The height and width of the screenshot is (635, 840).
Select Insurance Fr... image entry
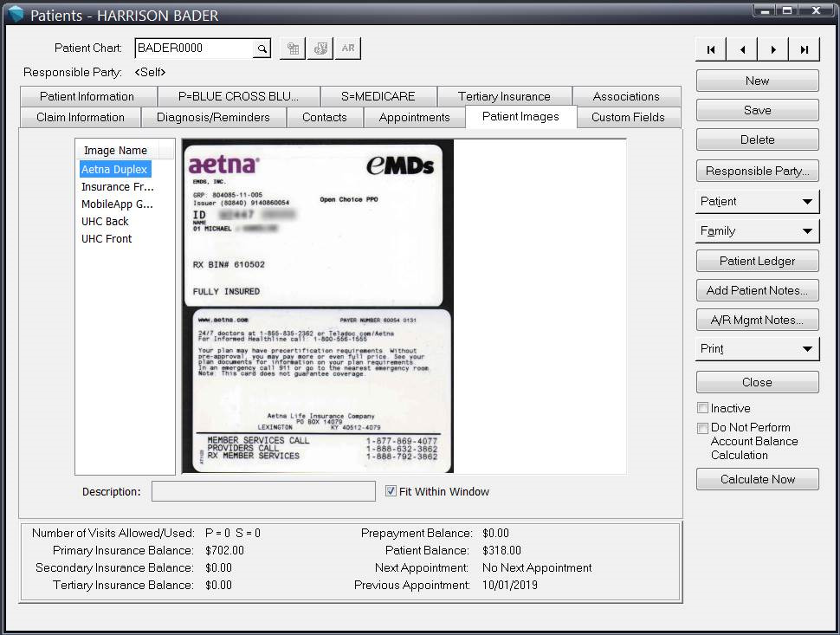coord(117,187)
